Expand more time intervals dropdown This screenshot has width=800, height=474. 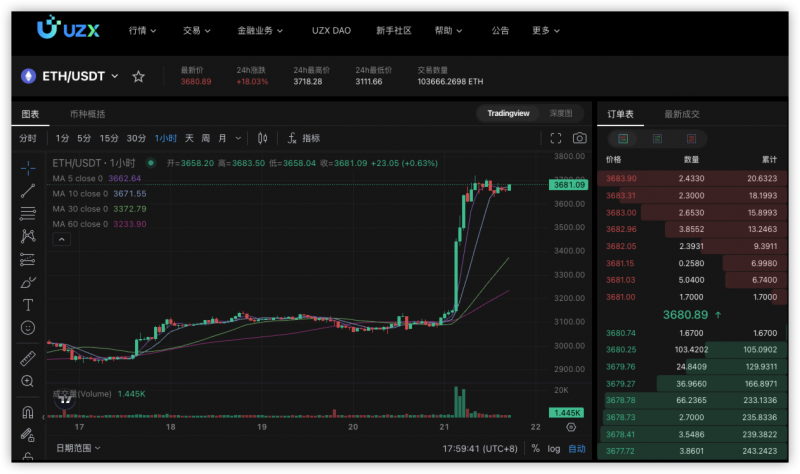pyautogui.click(x=238, y=138)
